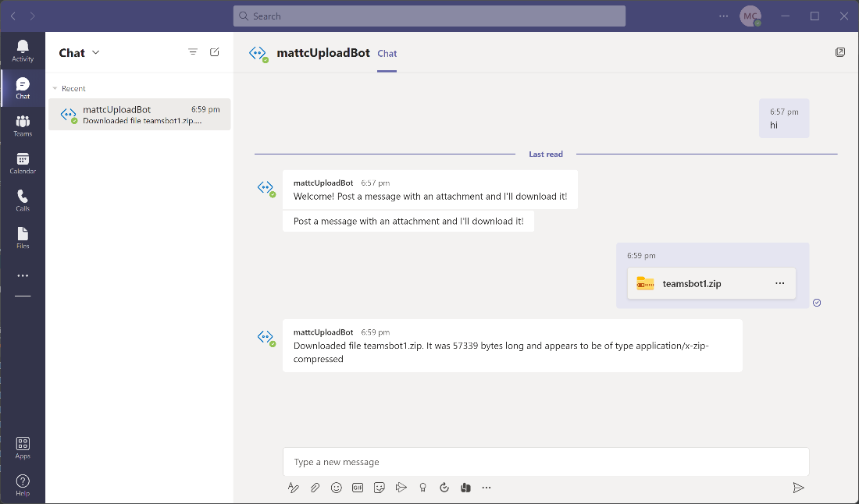Select the second "Post a message with an attachment" reply
This screenshot has width=859, height=504.
coord(408,221)
